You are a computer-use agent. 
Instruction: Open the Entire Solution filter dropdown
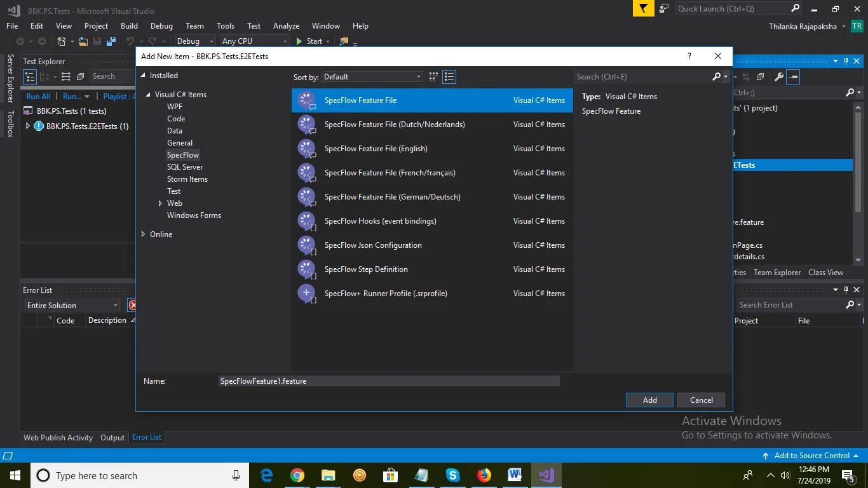[72, 306]
